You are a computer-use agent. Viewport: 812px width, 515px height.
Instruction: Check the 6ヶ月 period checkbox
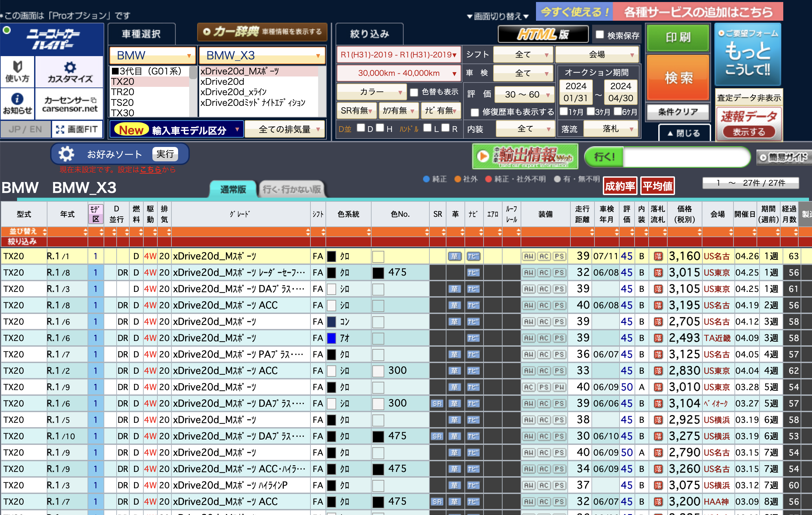click(618, 111)
